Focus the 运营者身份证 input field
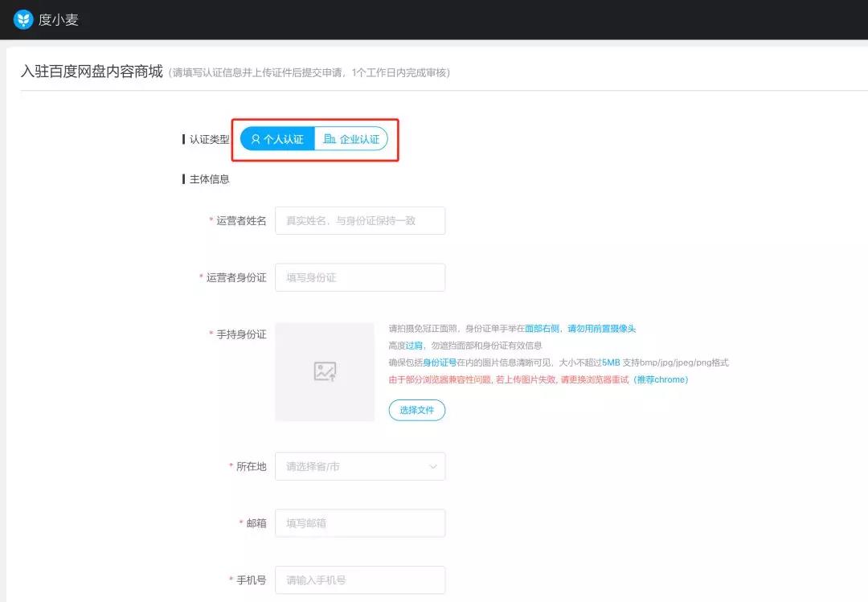 pos(360,277)
